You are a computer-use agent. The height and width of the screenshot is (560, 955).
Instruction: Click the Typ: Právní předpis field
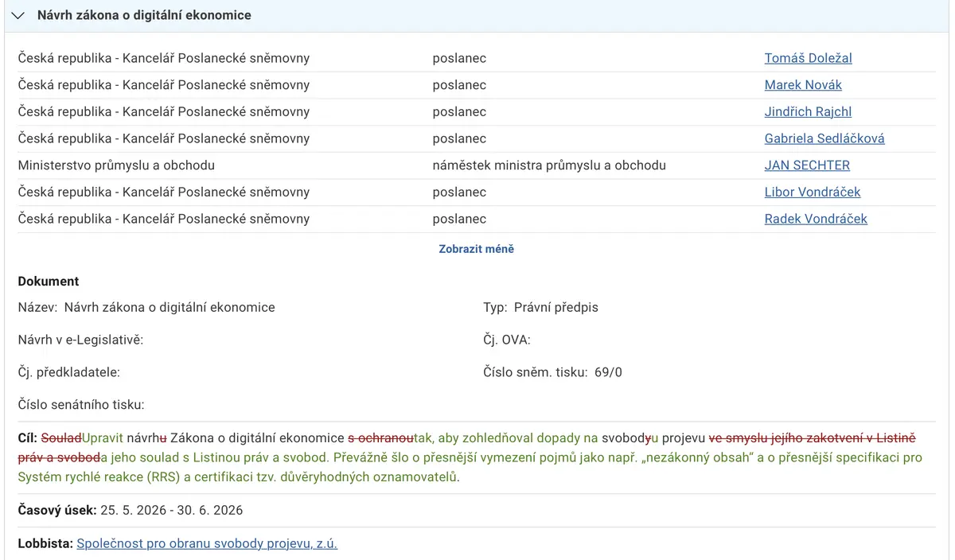point(540,307)
